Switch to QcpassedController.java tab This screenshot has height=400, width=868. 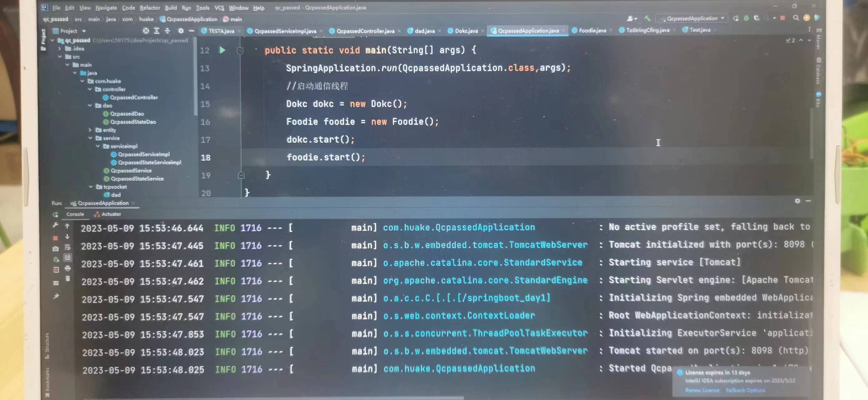coord(365,31)
